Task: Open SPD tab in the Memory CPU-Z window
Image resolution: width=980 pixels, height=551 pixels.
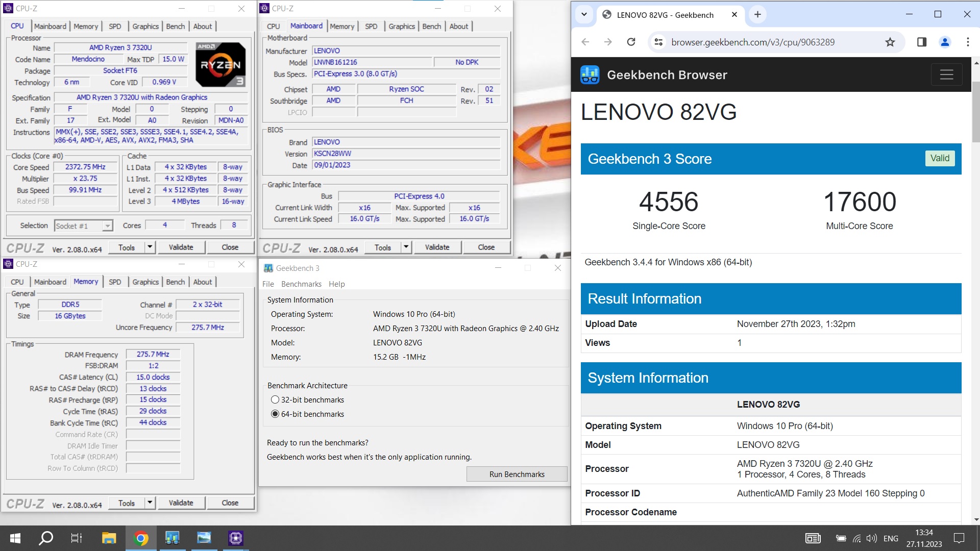Action: (x=115, y=282)
